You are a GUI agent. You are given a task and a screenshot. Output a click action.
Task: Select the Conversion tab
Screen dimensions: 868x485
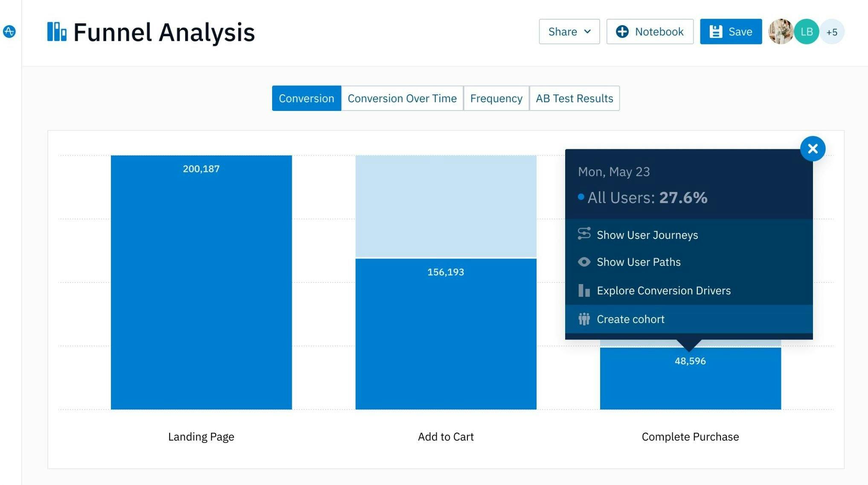pos(306,98)
